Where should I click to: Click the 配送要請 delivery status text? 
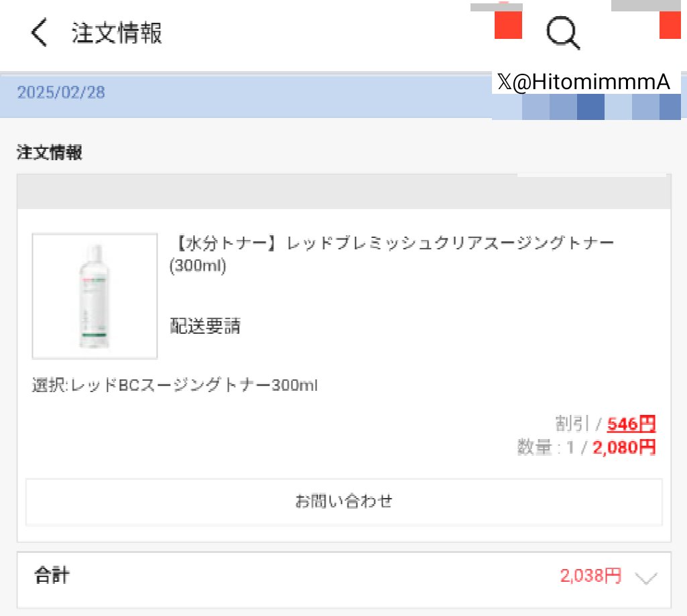click(x=204, y=326)
